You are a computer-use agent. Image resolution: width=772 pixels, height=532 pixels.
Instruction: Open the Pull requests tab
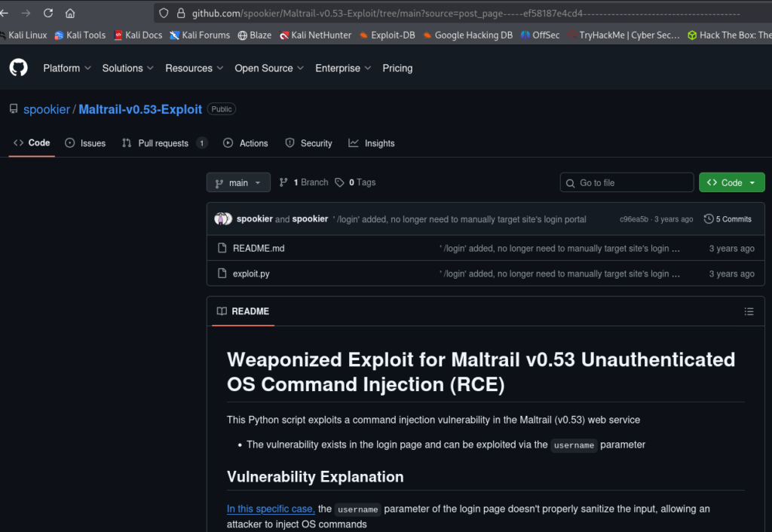pos(163,143)
